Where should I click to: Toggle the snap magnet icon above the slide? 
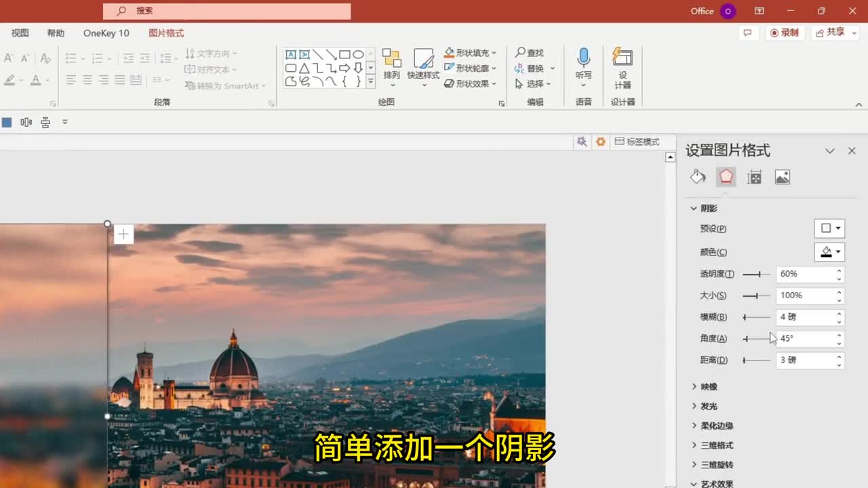point(582,142)
